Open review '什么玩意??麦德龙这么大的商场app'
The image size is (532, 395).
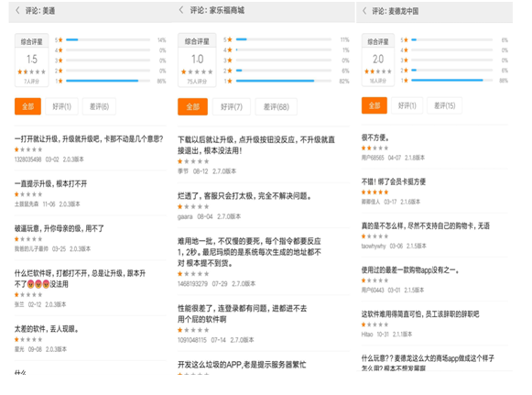pos(428,363)
